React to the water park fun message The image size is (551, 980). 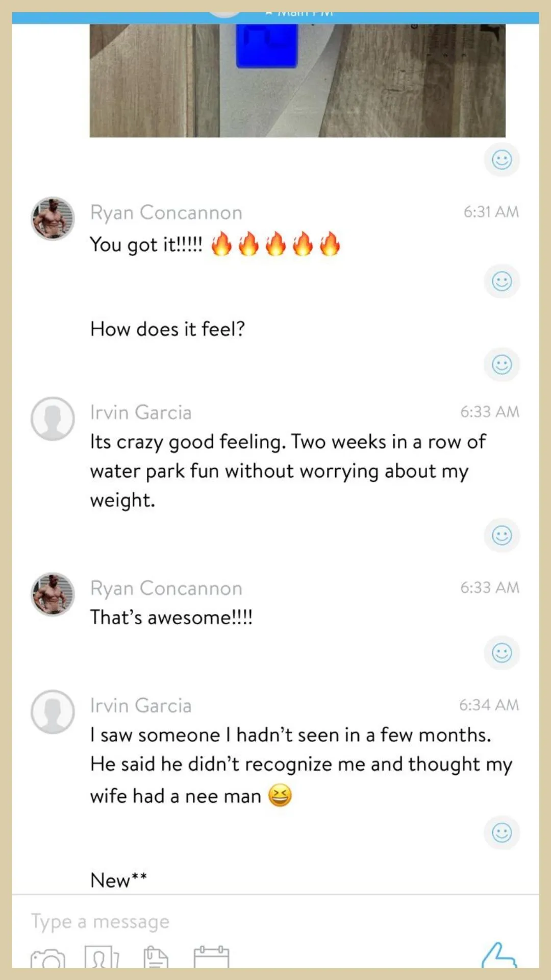(x=502, y=535)
